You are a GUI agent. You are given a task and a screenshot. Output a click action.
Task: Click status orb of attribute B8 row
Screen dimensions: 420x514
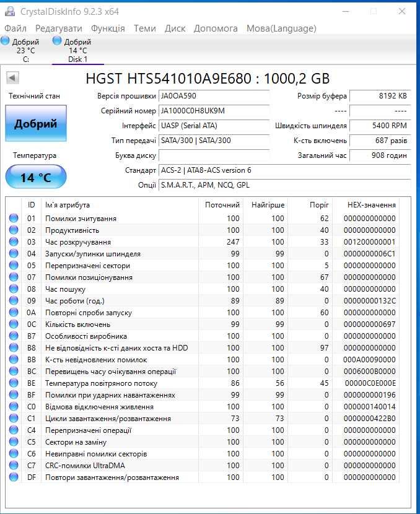point(14,347)
